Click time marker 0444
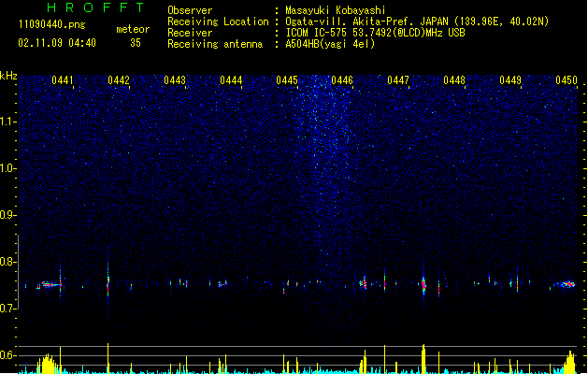 (x=231, y=80)
